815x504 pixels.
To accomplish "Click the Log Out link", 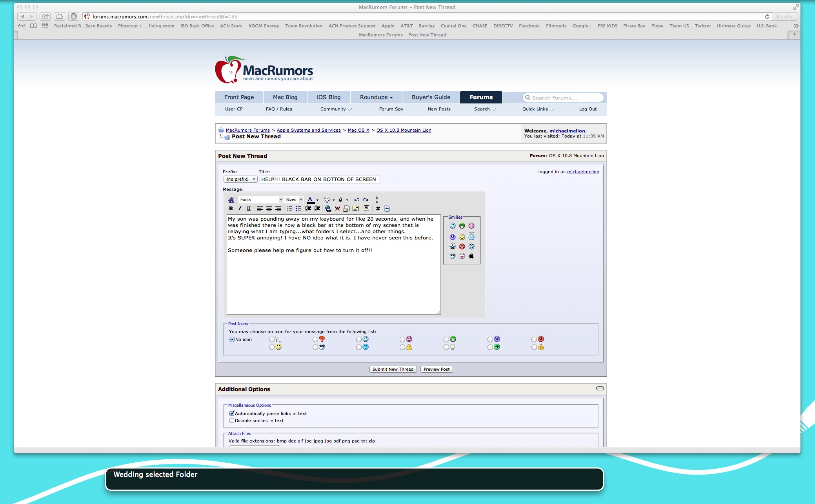I will point(588,109).
